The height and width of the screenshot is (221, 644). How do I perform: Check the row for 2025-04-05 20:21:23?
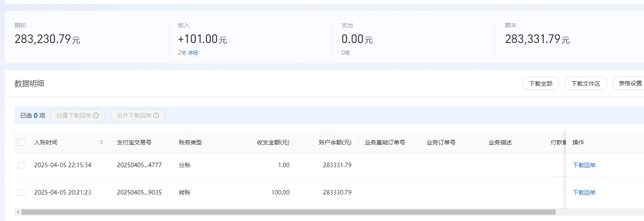coord(21,192)
